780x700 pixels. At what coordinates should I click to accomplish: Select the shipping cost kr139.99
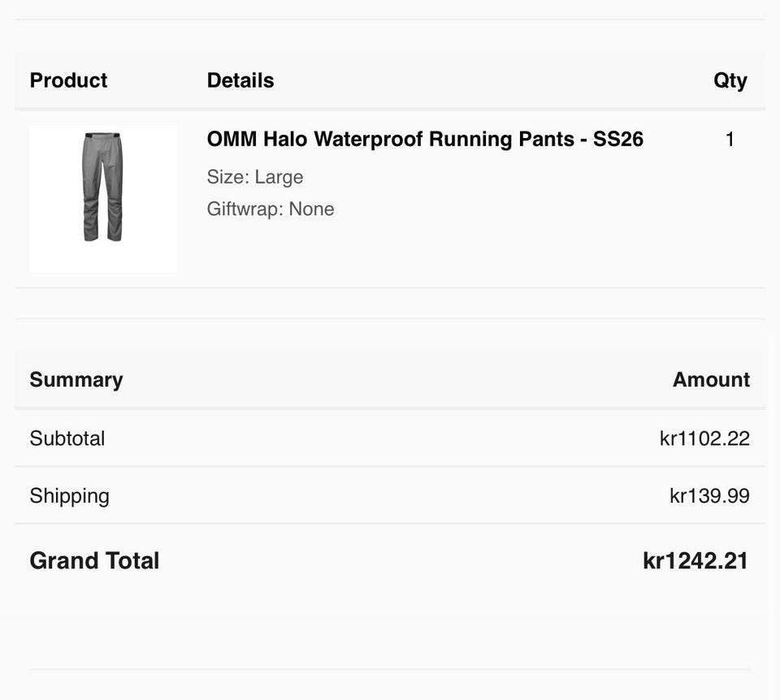click(709, 495)
